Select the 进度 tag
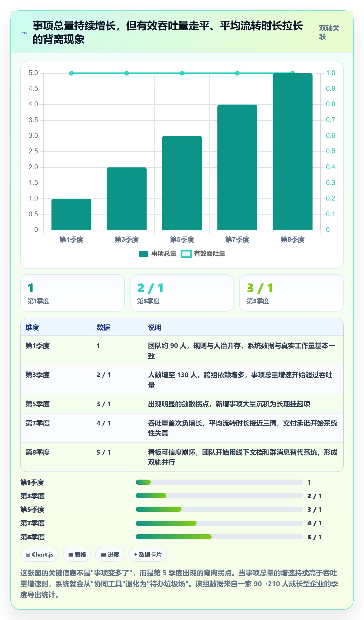Image resolution: width=364 pixels, height=620 pixels. point(110,554)
